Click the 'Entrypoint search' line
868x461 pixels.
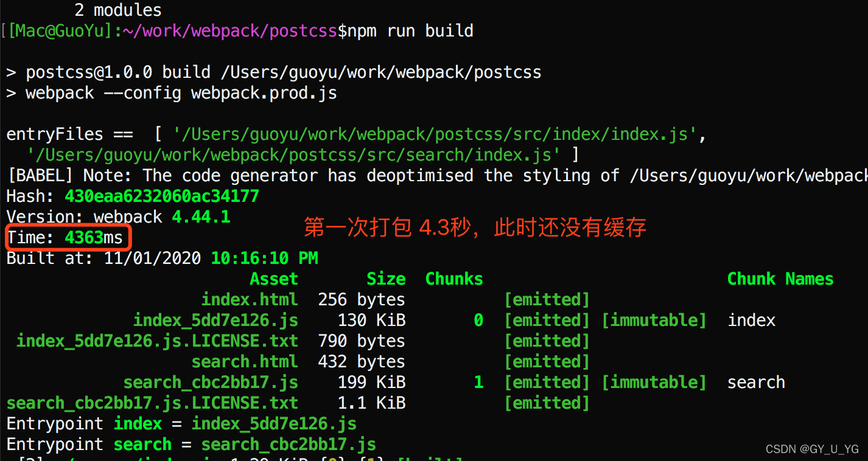pos(191,445)
